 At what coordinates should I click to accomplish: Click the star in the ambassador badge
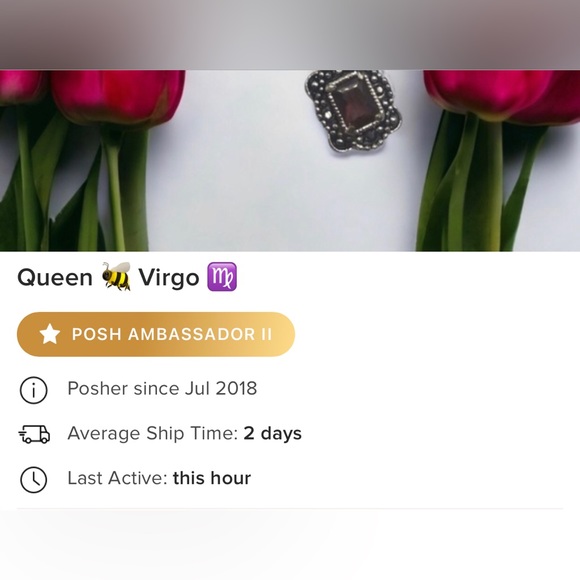(50, 334)
